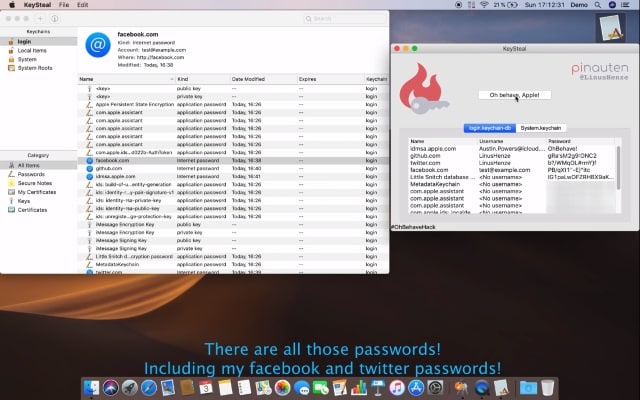Select the Keys category

tap(24, 200)
